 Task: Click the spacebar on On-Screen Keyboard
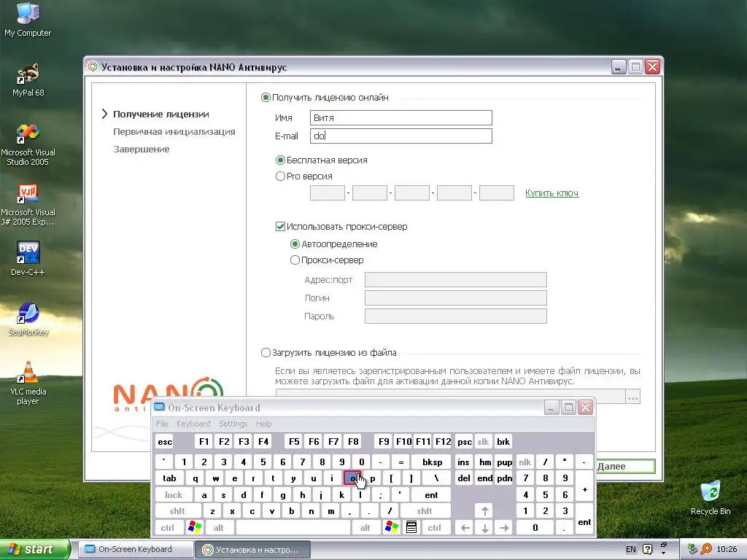(293, 527)
